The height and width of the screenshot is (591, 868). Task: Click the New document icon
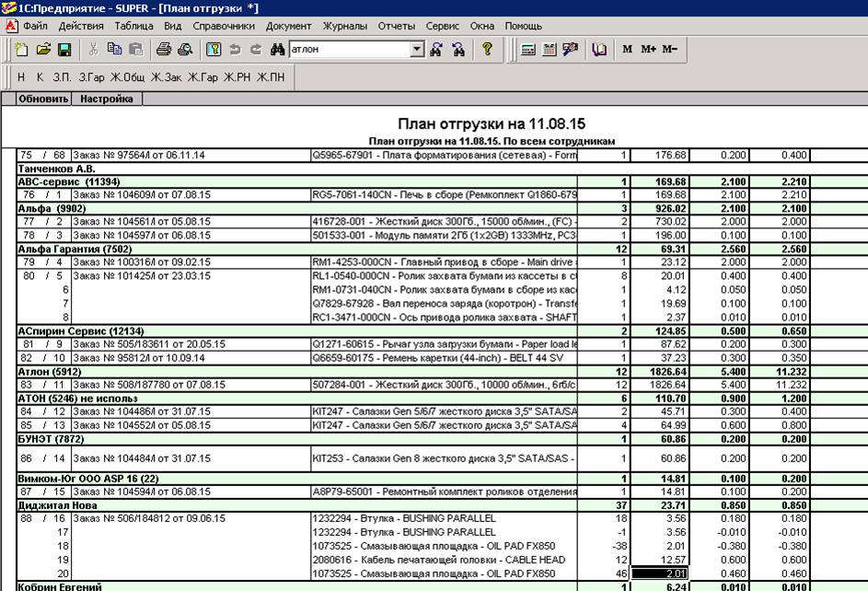pyautogui.click(x=22, y=50)
